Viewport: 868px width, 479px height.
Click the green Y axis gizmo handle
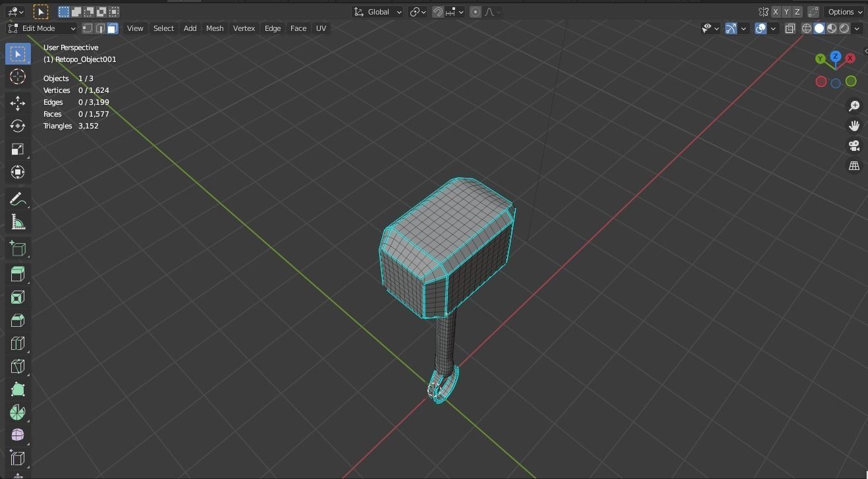click(820, 59)
